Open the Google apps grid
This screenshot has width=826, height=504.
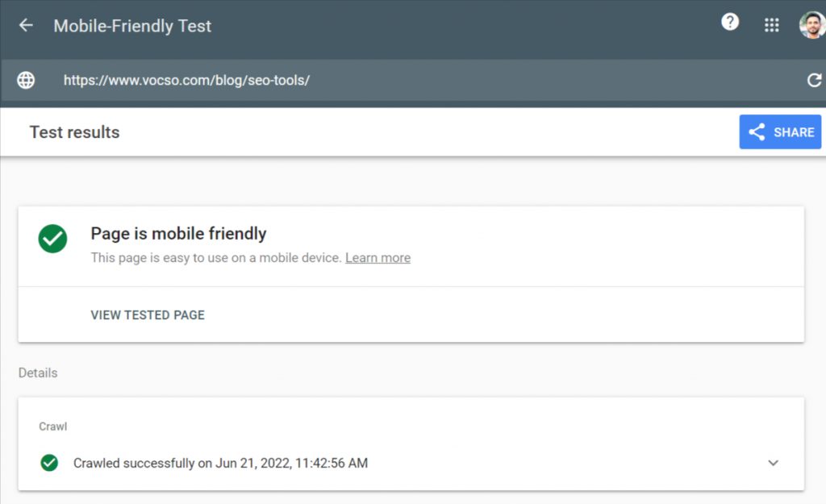coord(772,25)
